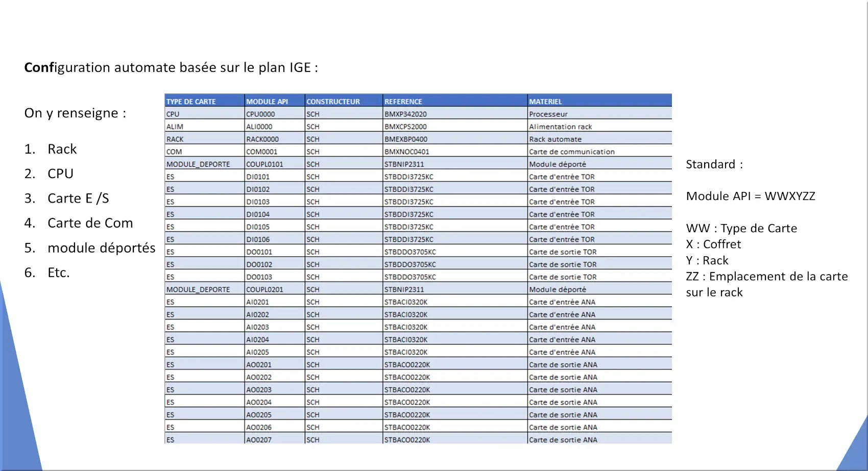Click 'X : Coffret' line

pos(713,244)
